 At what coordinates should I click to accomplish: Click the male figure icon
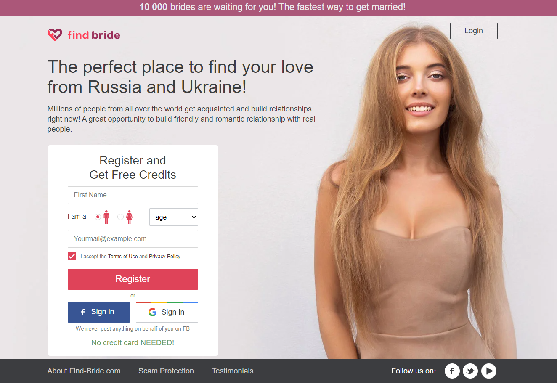coord(106,217)
